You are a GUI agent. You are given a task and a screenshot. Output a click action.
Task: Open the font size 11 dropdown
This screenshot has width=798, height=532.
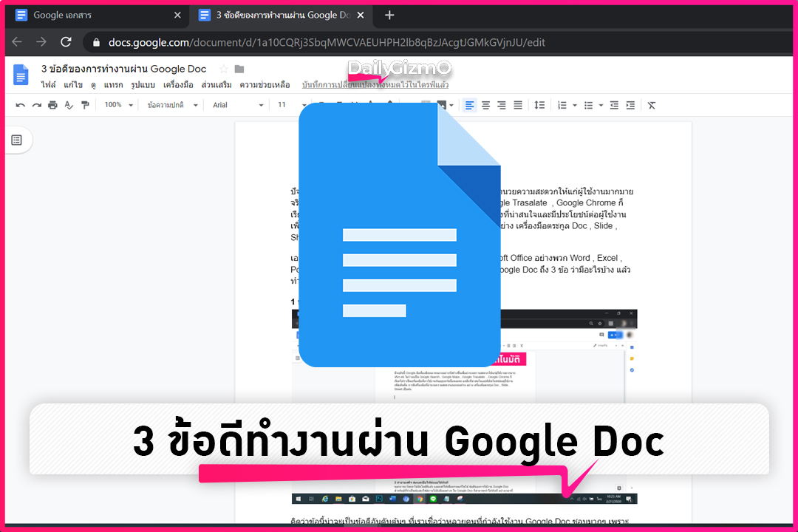[x=290, y=105]
